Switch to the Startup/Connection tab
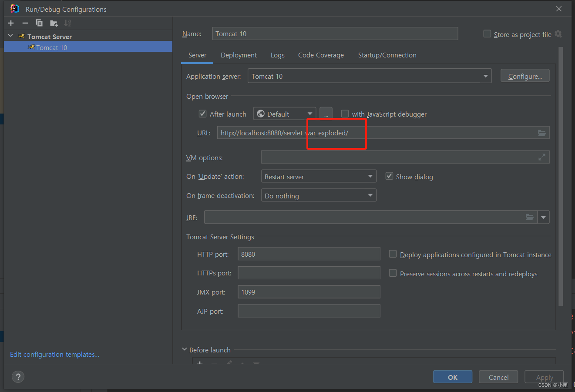575x392 pixels. [x=387, y=55]
